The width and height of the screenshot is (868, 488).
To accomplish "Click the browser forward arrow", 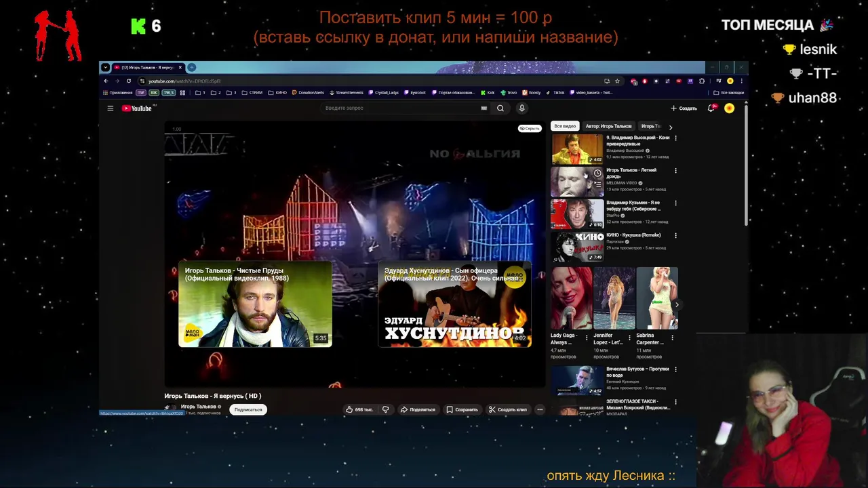I will pos(117,81).
